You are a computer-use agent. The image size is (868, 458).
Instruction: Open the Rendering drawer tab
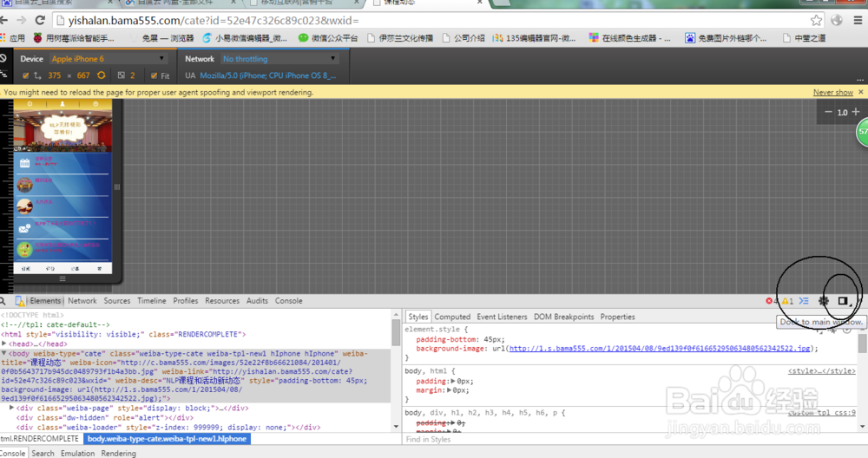tap(118, 453)
